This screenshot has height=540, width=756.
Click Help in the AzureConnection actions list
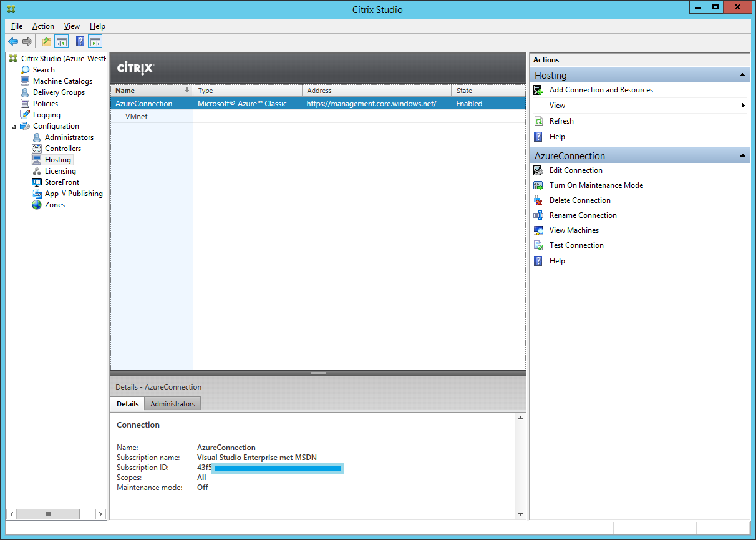click(x=557, y=261)
